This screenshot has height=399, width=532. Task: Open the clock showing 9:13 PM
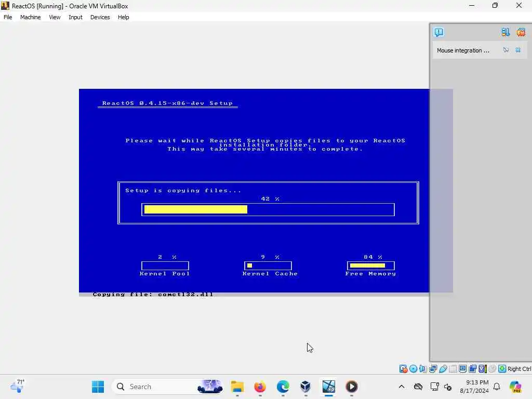tap(474, 387)
